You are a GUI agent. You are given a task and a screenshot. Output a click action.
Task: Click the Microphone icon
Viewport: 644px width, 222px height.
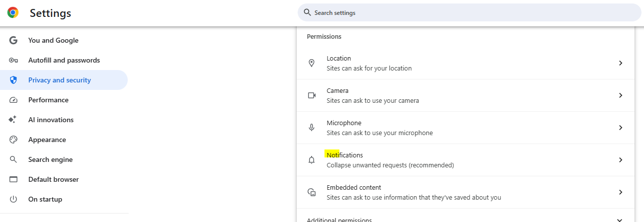(312, 128)
